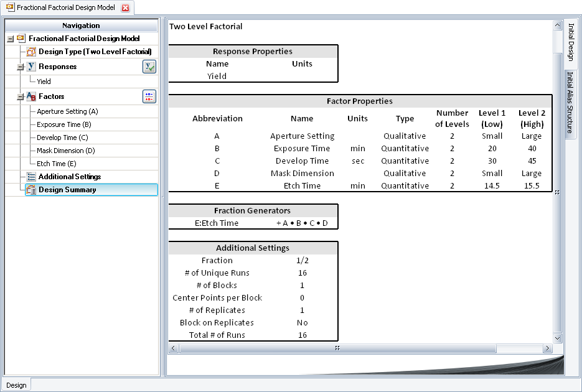This screenshot has height=392, width=582.
Task: Select Aperture Setting (A) factor
Action: click(67, 111)
